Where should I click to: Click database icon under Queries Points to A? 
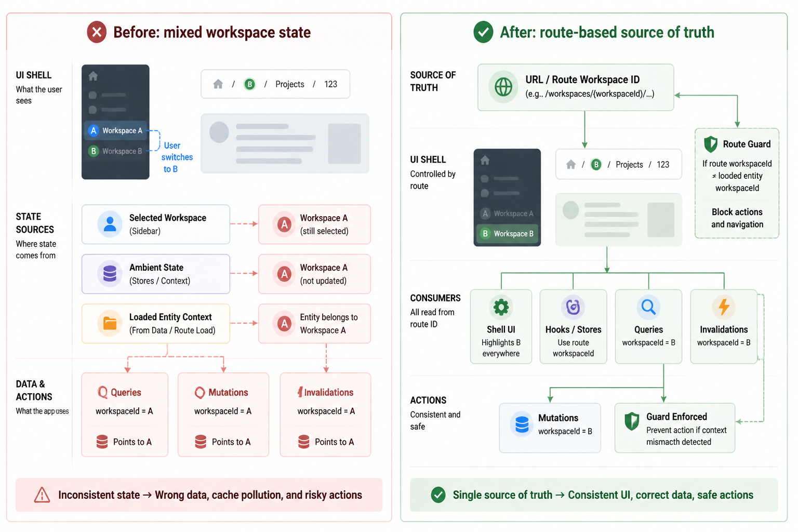102,442
